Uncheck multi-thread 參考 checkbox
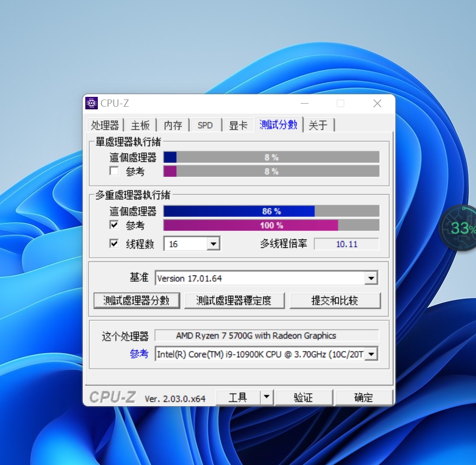 114,225
